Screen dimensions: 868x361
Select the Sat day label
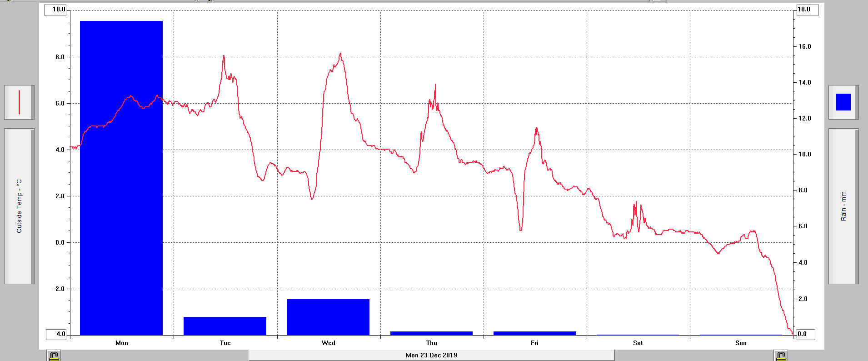[638, 343]
